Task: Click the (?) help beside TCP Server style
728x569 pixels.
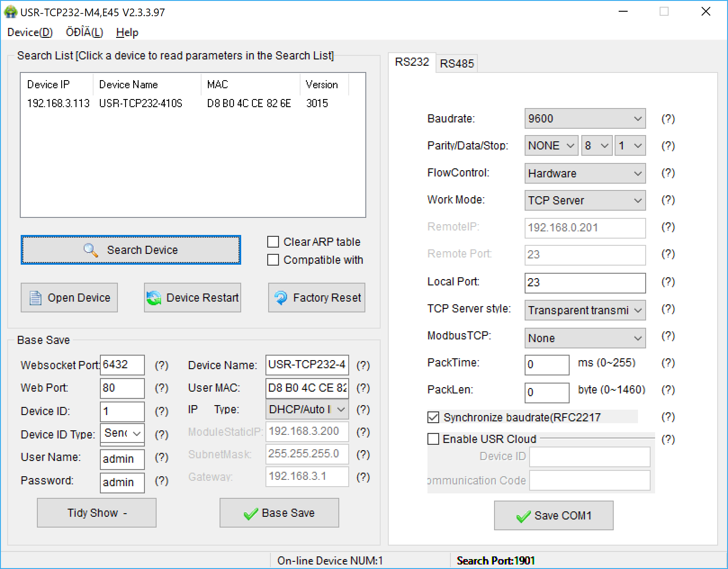Action: [668, 308]
